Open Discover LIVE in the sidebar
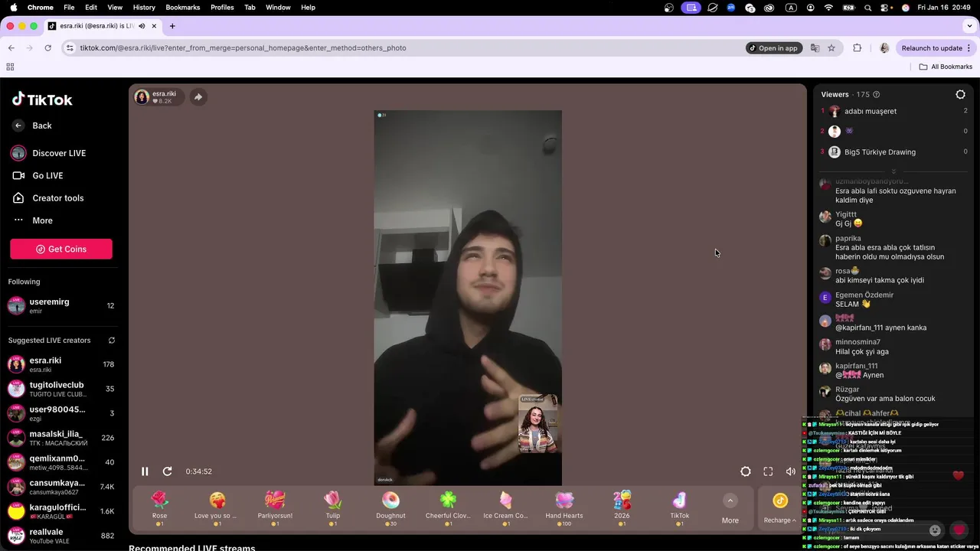The width and height of the screenshot is (980, 551). [48, 153]
